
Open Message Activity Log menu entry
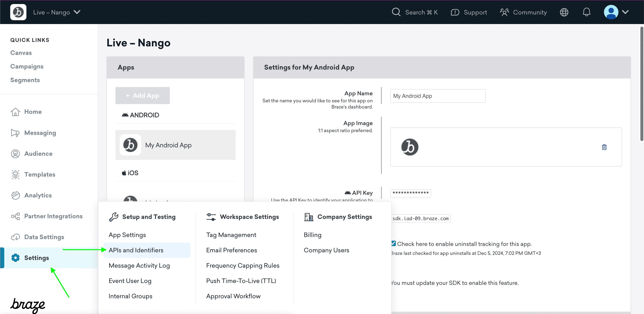coord(139,265)
